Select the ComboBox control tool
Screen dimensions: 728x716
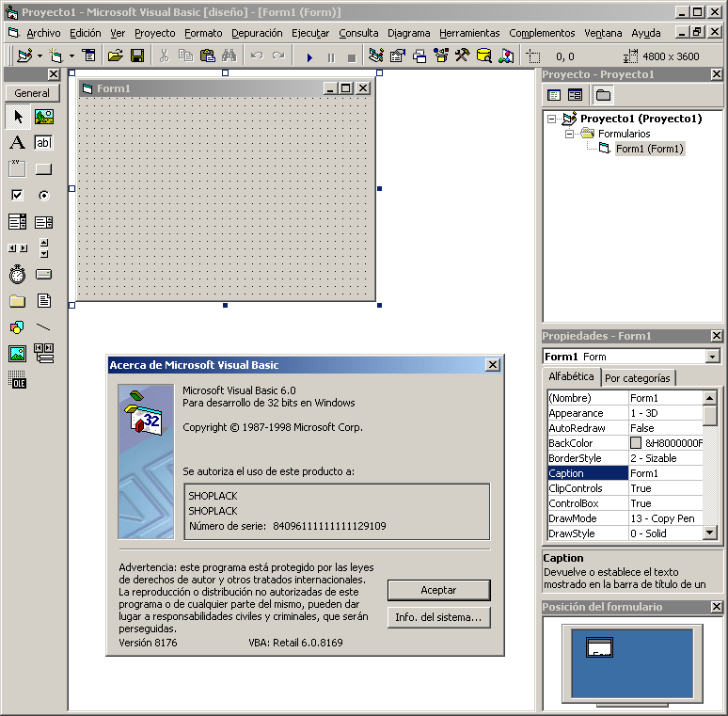(18, 221)
